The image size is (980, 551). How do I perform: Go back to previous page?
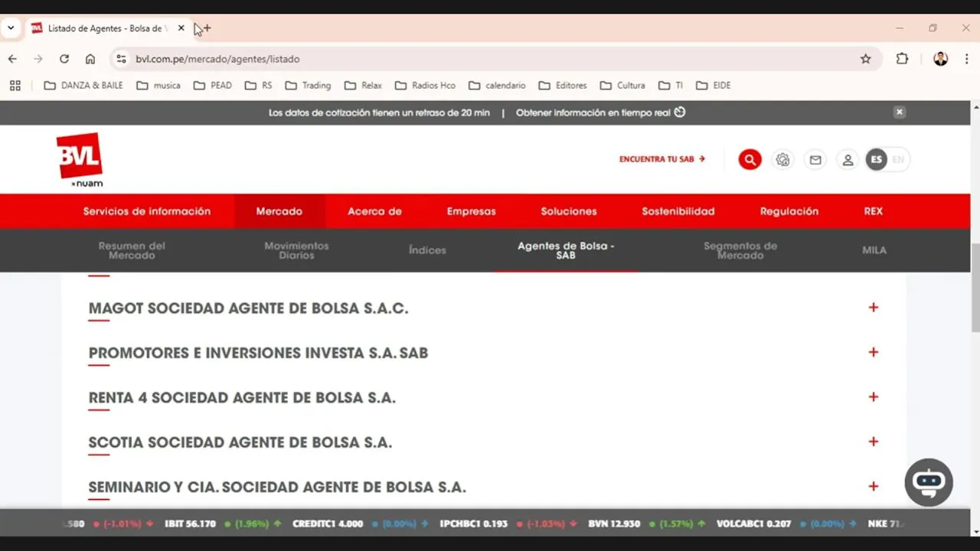[x=12, y=59]
